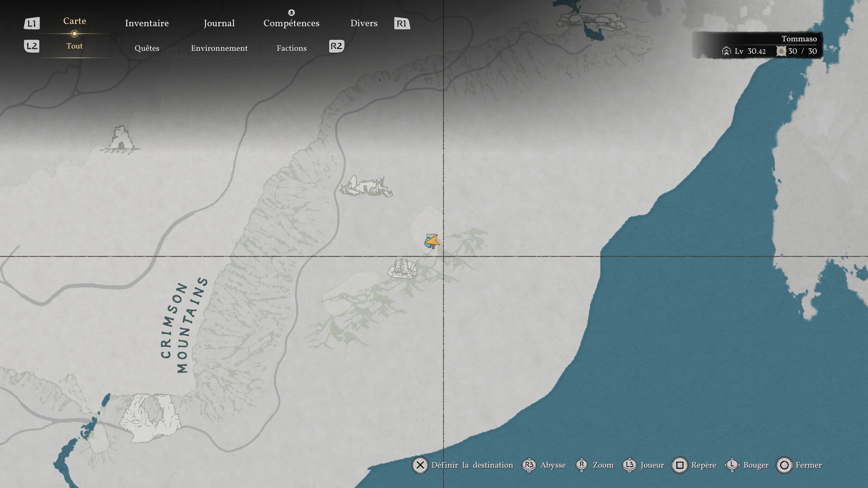
Task: Open the Abysse map view
Action: click(x=553, y=465)
